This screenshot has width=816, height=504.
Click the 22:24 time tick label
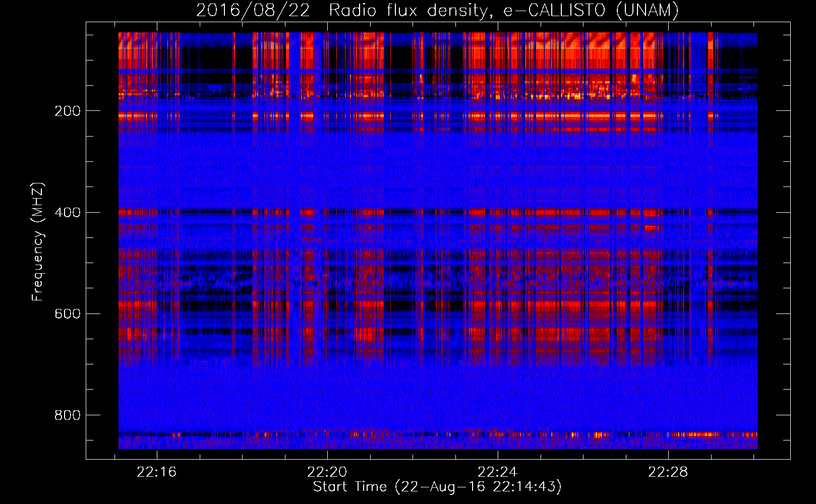[x=498, y=472]
